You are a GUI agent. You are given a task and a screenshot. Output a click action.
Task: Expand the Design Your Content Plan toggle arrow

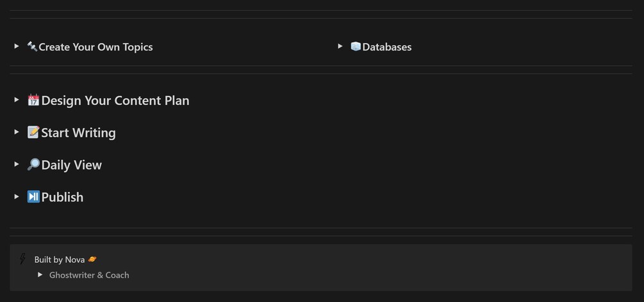pyautogui.click(x=17, y=100)
